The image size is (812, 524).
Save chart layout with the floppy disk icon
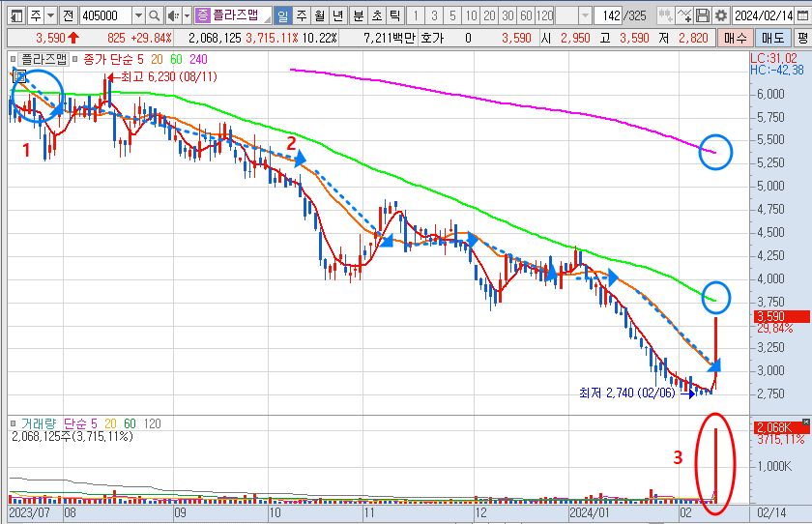point(703,16)
